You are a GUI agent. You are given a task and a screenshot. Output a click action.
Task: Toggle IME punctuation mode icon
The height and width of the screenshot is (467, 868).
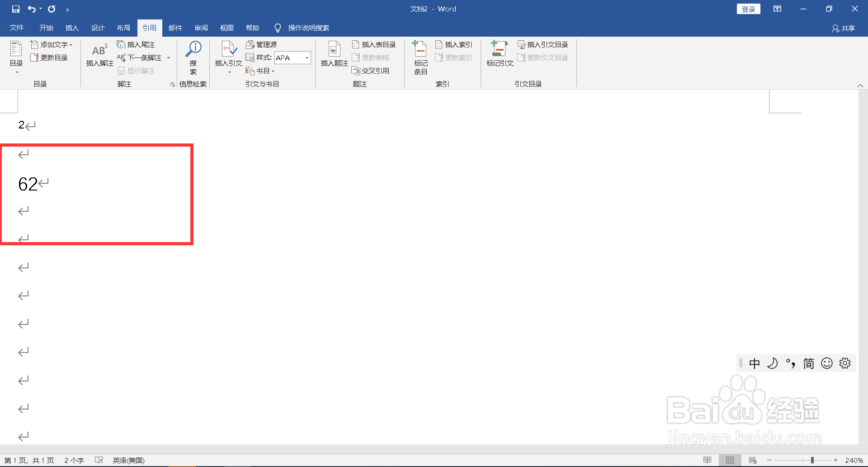tap(791, 363)
